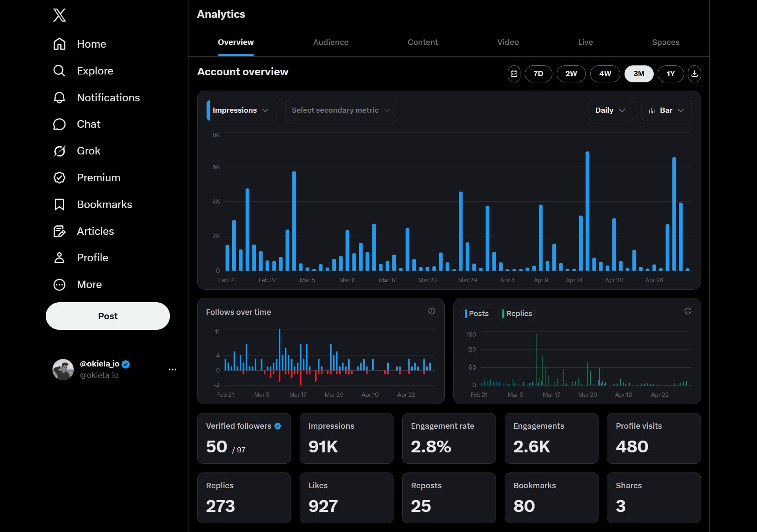The width and height of the screenshot is (757, 532).
Task: Click the verified badge beside @okiela_io
Action: (126, 364)
